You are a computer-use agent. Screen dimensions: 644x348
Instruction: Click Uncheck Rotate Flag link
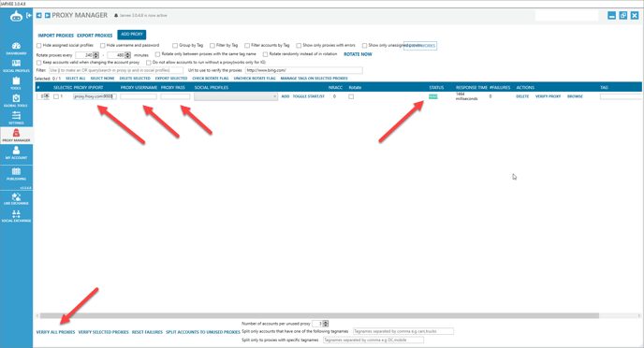(255, 79)
